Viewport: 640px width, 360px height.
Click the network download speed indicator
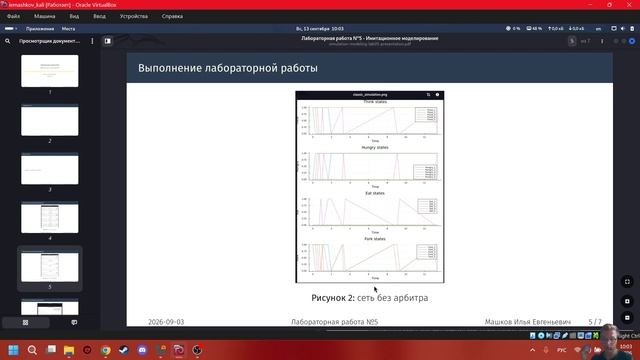click(576, 29)
